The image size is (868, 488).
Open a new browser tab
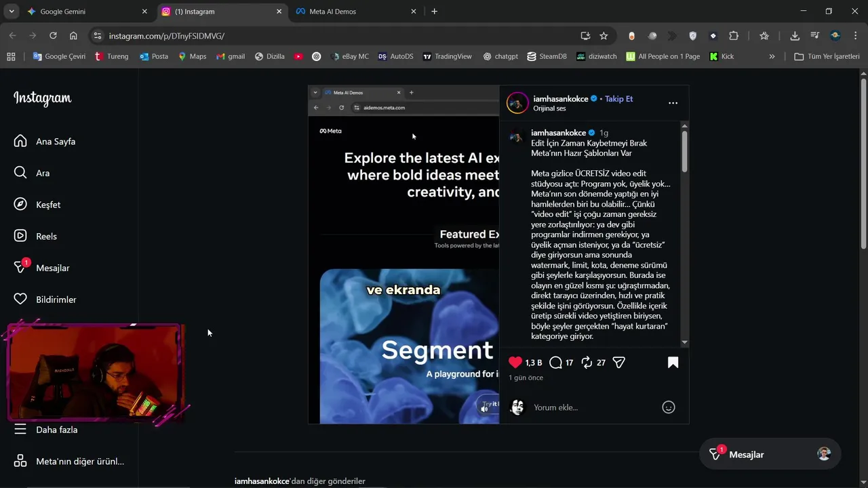(434, 12)
